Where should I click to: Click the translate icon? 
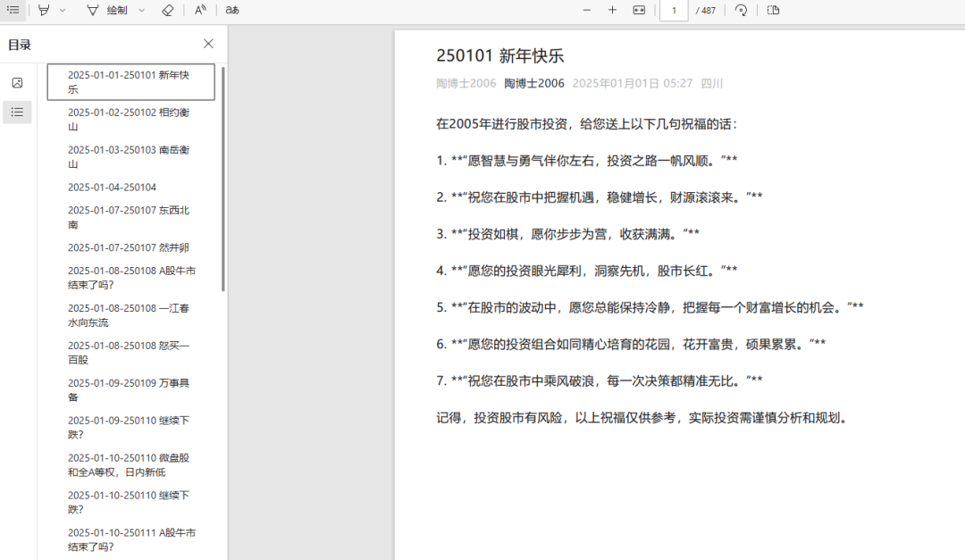pyautogui.click(x=232, y=10)
